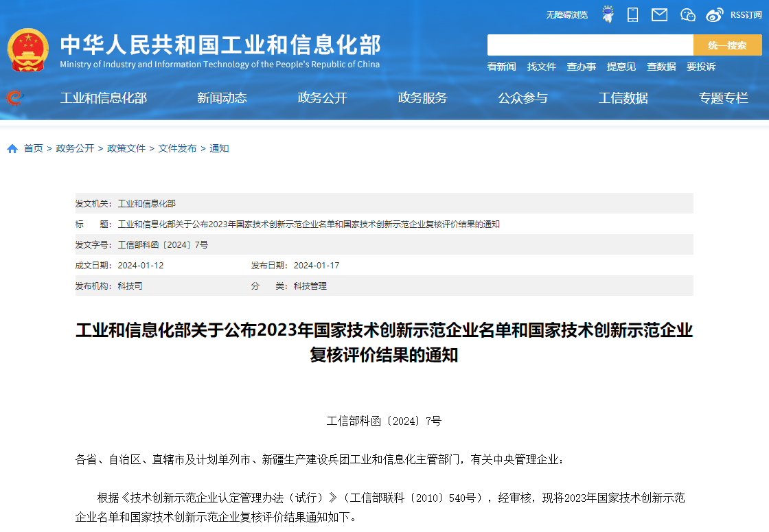Click document number 工信部科函〔2024〕7号 in metadata table

coord(163,244)
